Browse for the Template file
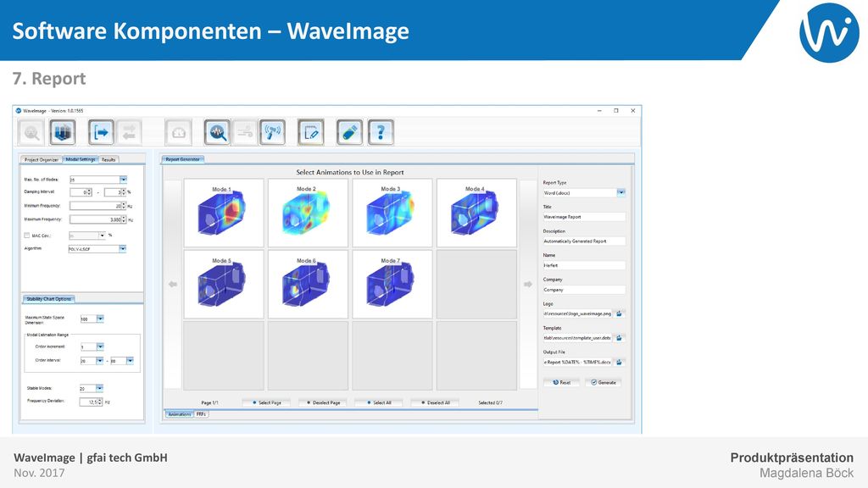 [620, 338]
